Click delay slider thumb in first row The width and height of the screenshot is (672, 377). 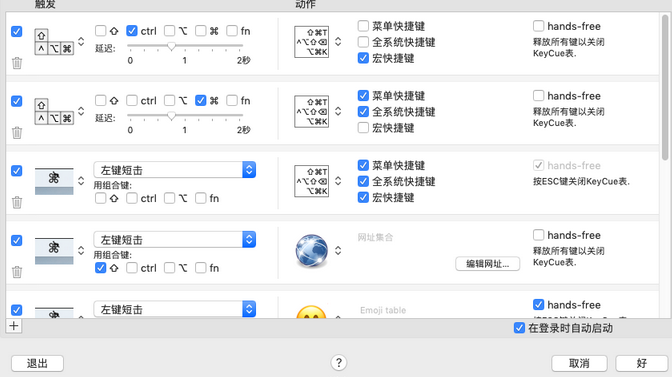coord(171,46)
